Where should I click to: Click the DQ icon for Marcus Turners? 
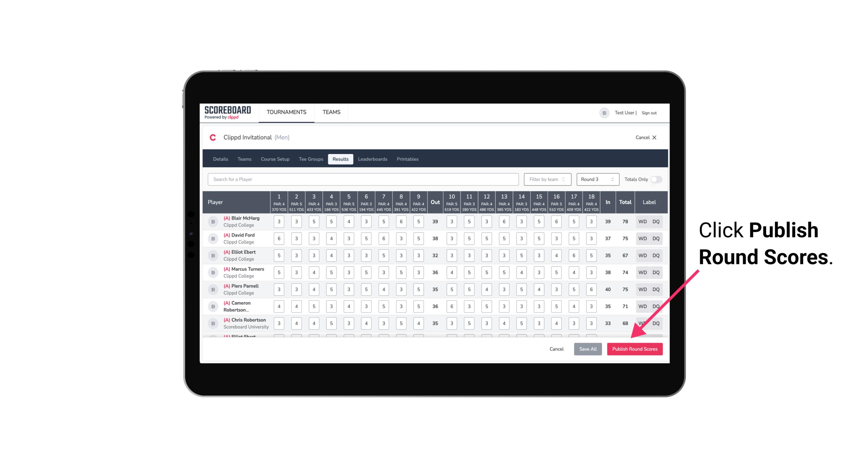(656, 273)
